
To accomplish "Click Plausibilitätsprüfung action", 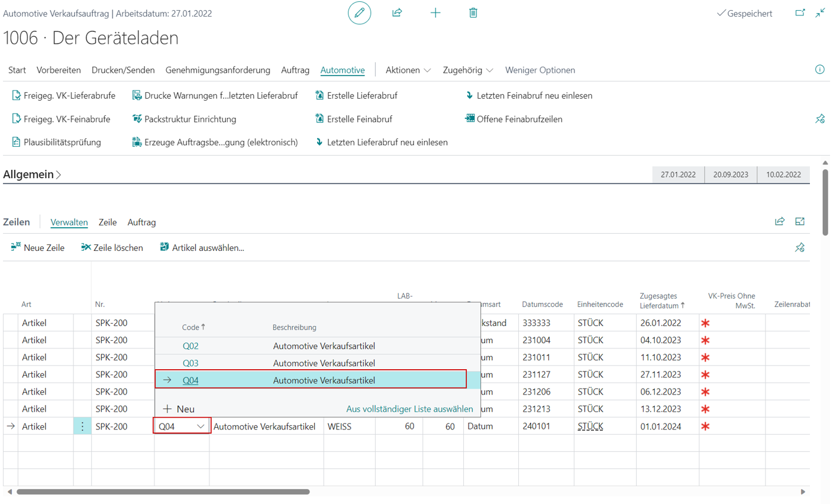I will [62, 142].
